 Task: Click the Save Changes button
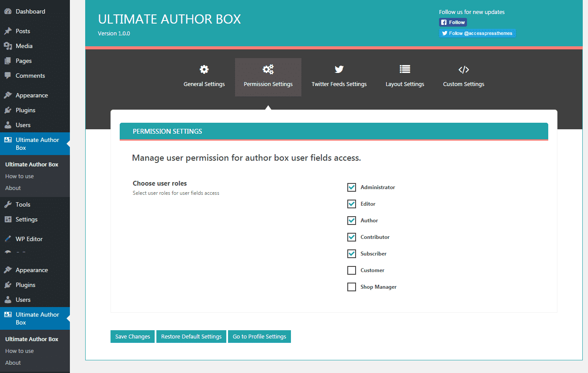[x=132, y=337]
